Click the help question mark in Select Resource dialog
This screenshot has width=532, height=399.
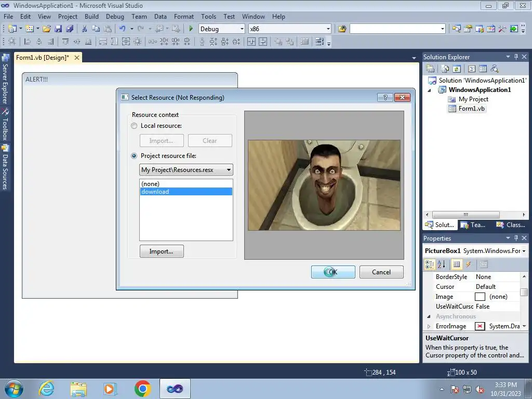pos(385,97)
